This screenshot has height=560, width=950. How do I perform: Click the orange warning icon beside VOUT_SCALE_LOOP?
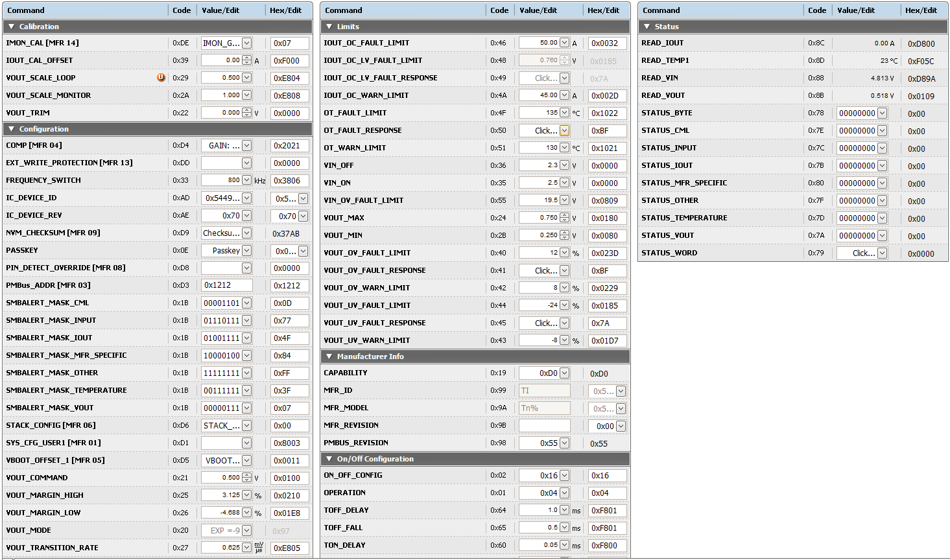[x=161, y=77]
